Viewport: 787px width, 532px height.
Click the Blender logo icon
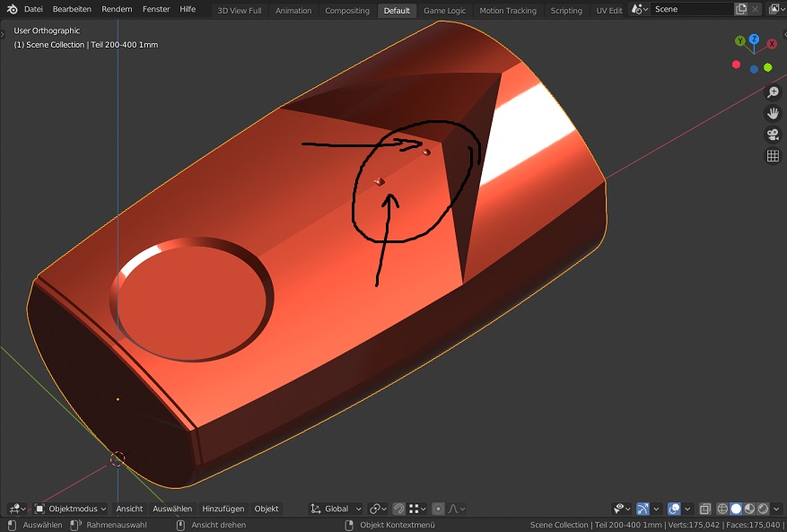12,10
